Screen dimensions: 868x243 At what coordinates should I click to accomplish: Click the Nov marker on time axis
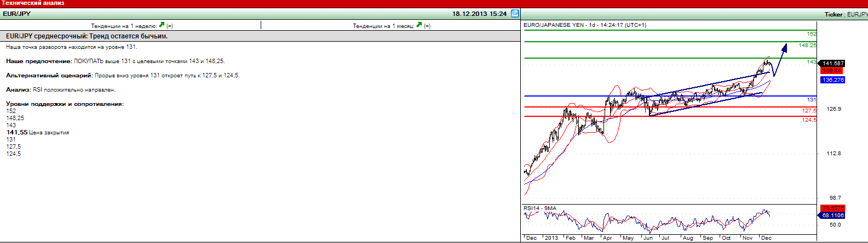[x=748, y=238]
